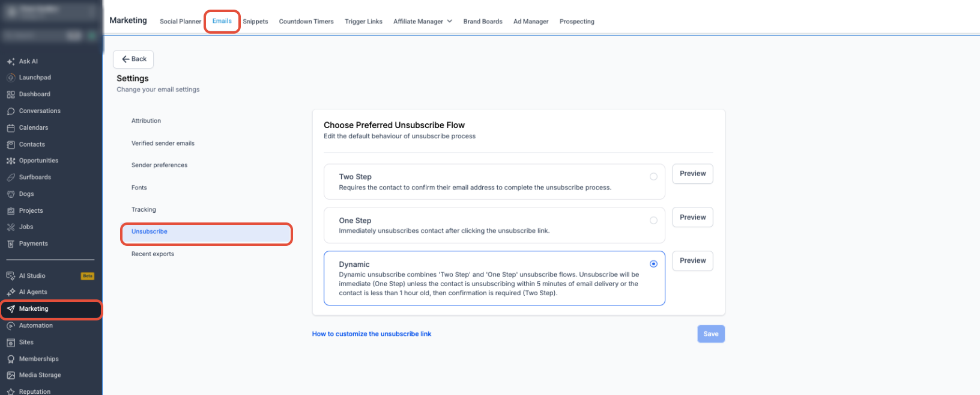Open the Brand Boards tab
The width and height of the screenshot is (980, 395).
483,22
